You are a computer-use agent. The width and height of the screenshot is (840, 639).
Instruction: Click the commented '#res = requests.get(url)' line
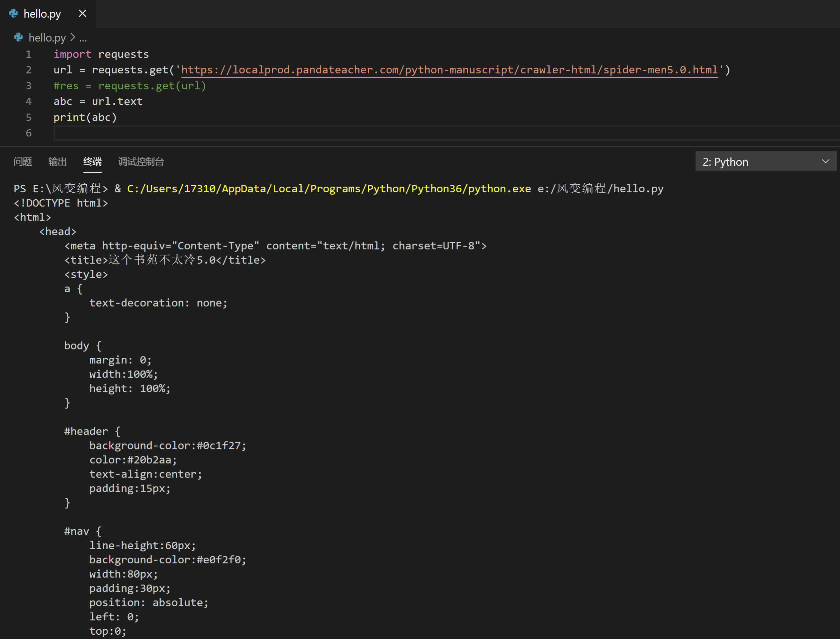click(x=130, y=86)
